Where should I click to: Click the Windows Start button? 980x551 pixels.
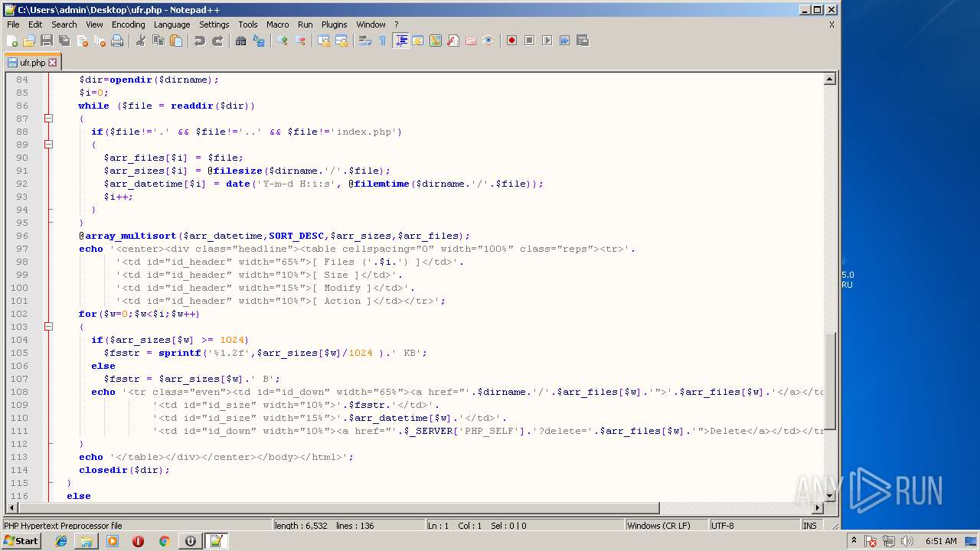click(x=21, y=541)
